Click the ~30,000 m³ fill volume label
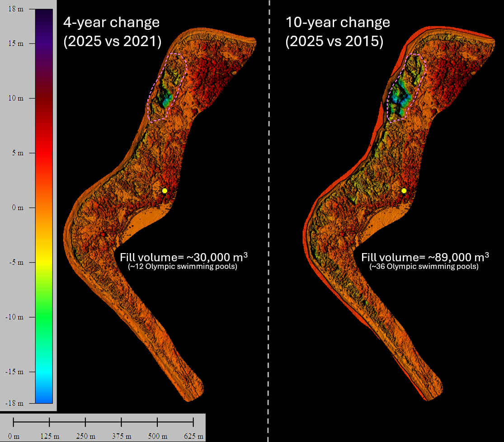The height and width of the screenshot is (442, 504). pos(184,257)
